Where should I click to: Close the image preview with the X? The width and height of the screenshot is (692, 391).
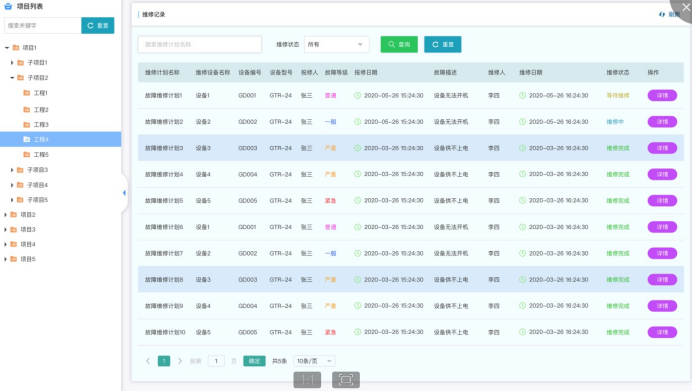686,7
